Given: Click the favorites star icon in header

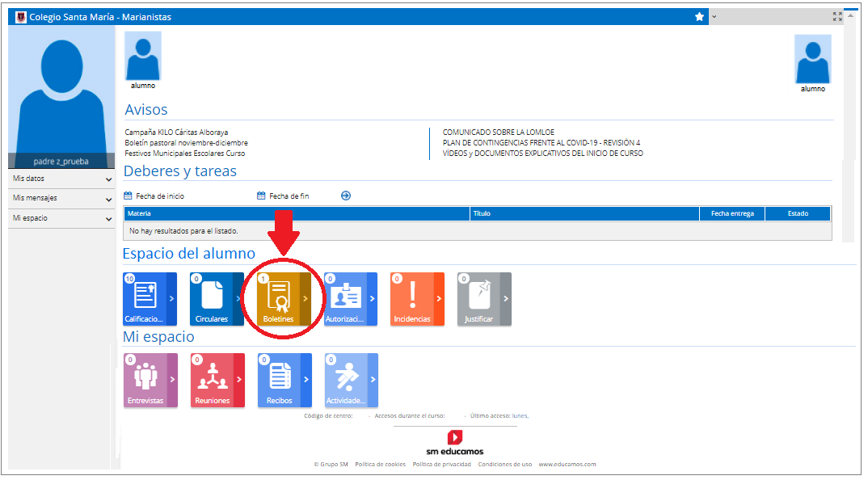Looking at the screenshot, I should pyautogui.click(x=699, y=17).
